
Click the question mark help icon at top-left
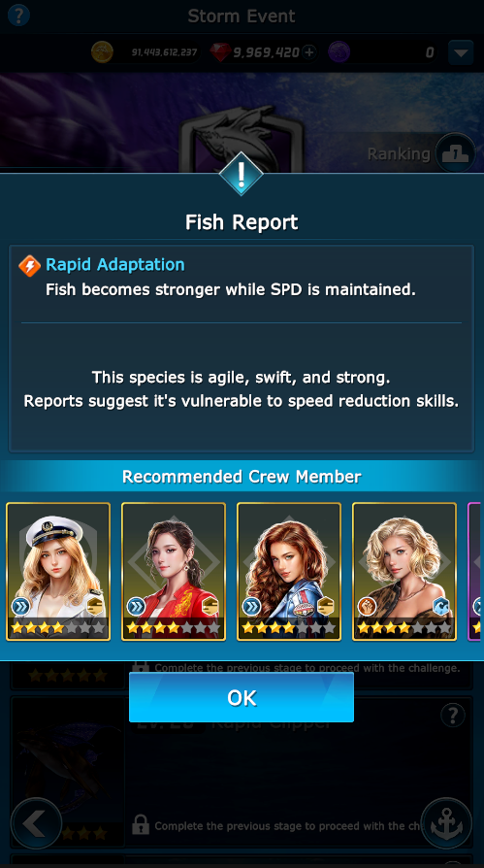[x=18, y=15]
